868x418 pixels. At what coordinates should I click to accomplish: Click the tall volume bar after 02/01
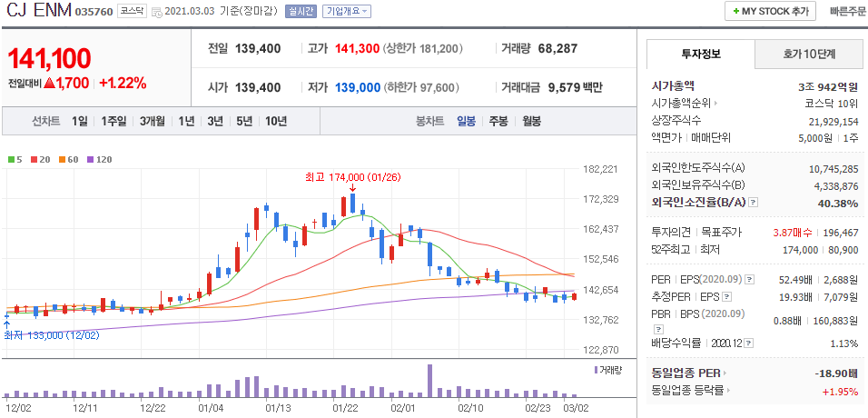[x=429, y=381]
